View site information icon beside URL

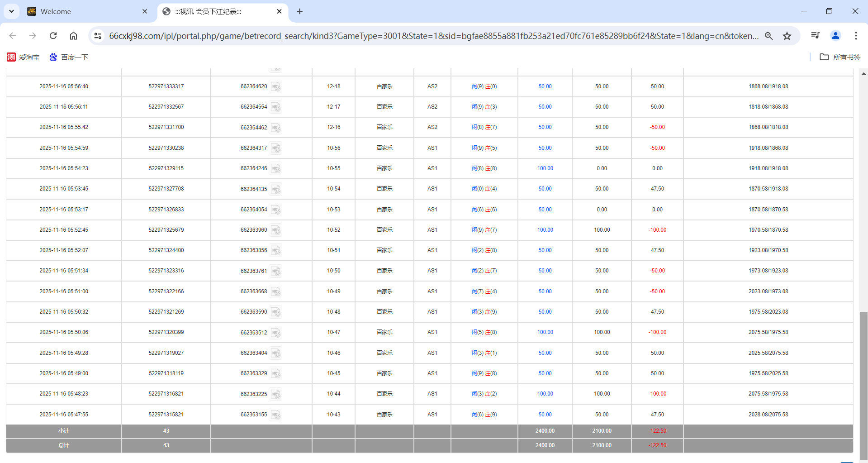[x=98, y=36]
